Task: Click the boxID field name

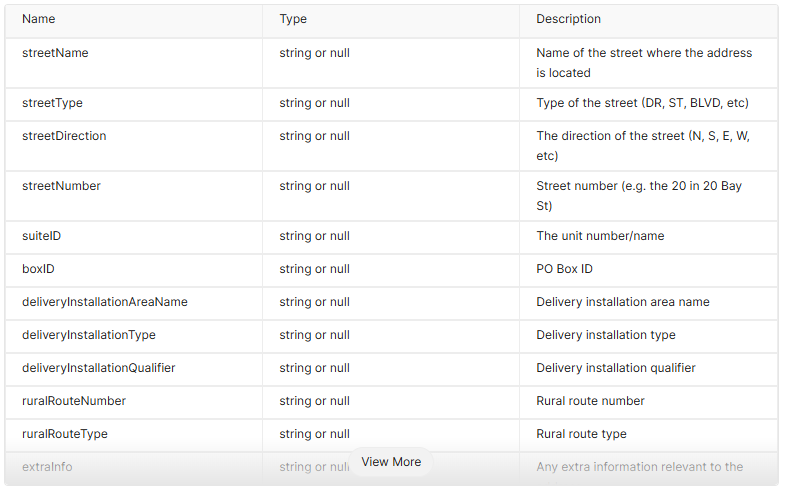Action: 39,269
